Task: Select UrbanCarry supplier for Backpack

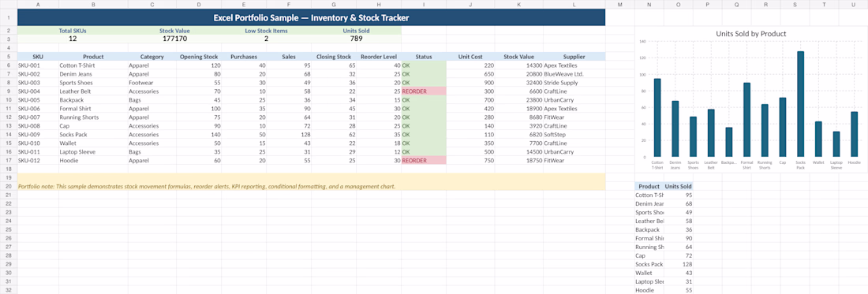Action: tap(574, 100)
